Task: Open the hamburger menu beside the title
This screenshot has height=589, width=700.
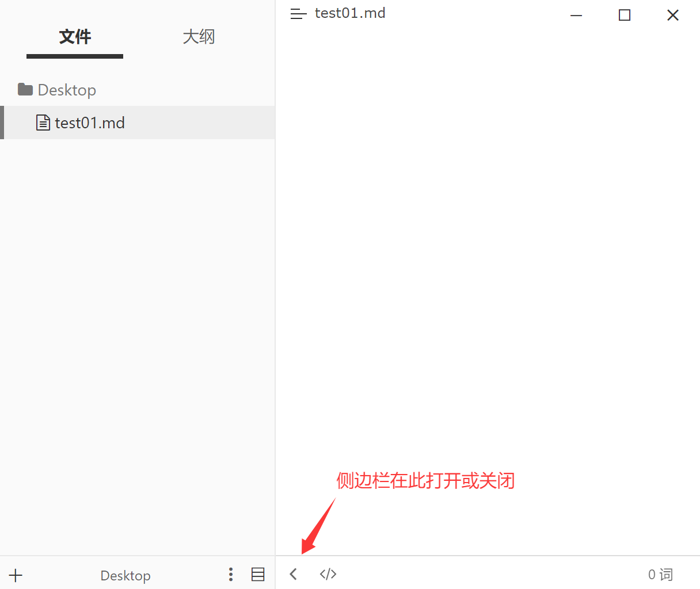Action: [x=298, y=14]
